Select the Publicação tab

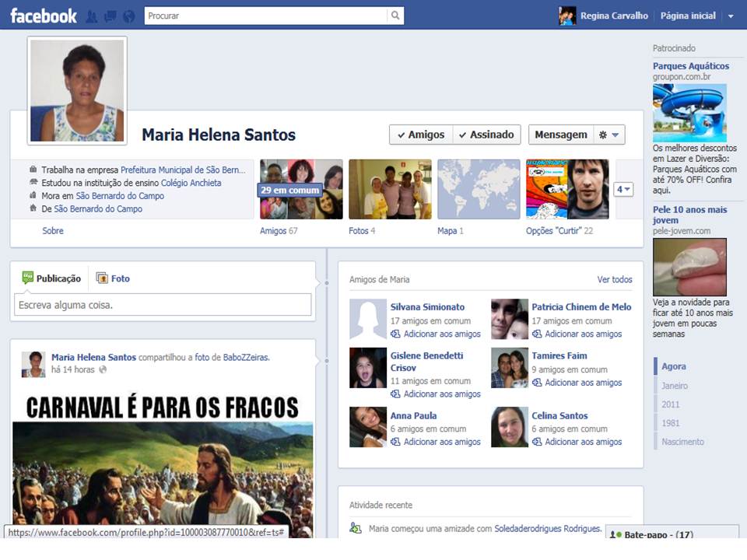click(51, 278)
